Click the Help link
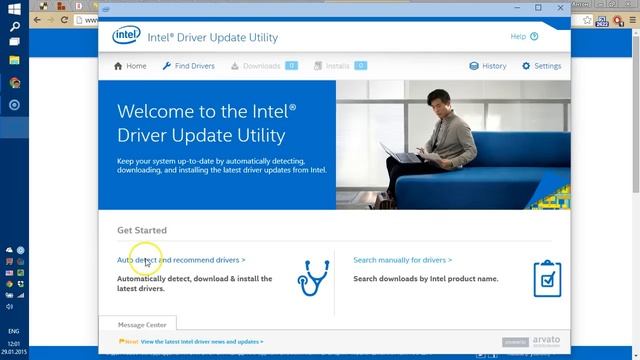The image size is (640, 360). 518,36
